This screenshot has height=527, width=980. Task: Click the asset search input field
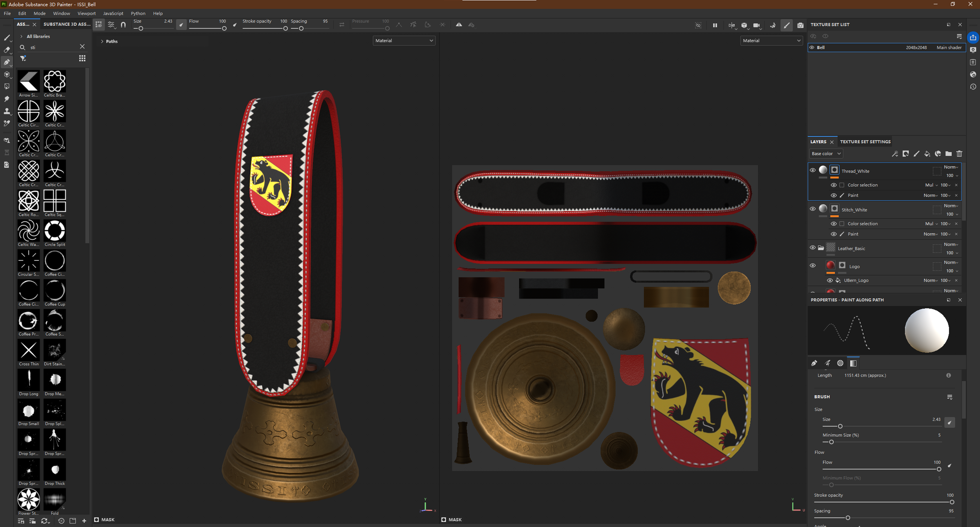53,47
